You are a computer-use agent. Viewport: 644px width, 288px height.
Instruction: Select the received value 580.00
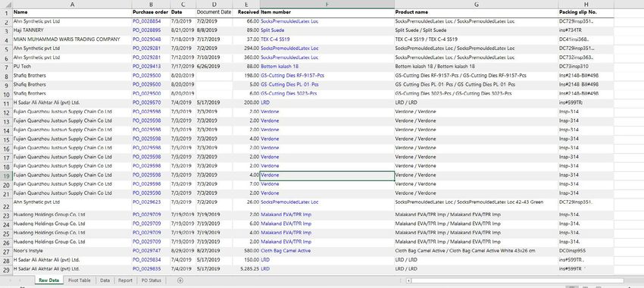246,250
